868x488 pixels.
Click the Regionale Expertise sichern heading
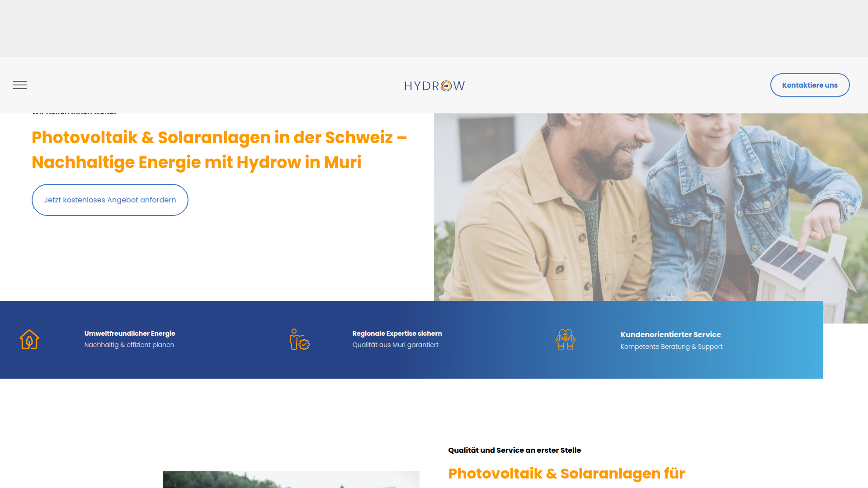(x=397, y=333)
